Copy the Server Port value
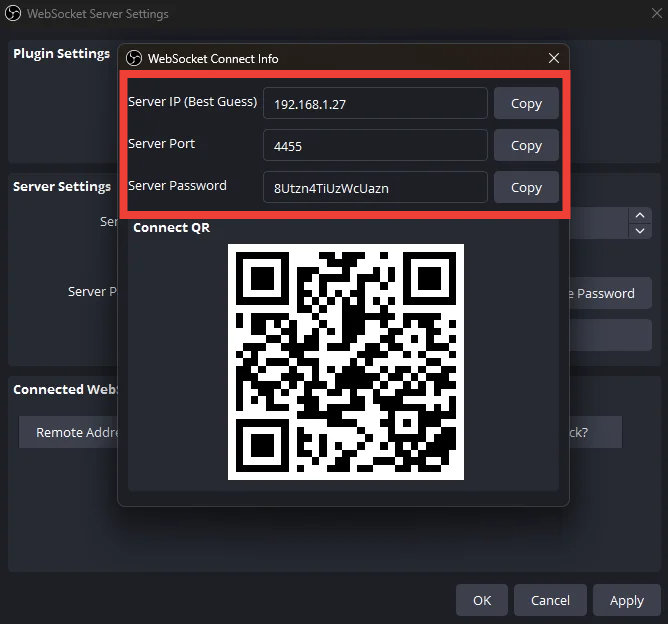 (526, 145)
